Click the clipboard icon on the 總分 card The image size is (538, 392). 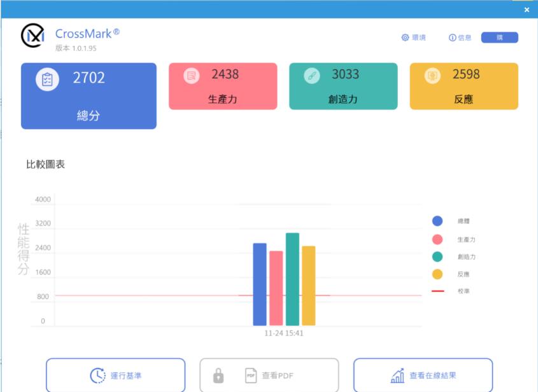coord(47,80)
